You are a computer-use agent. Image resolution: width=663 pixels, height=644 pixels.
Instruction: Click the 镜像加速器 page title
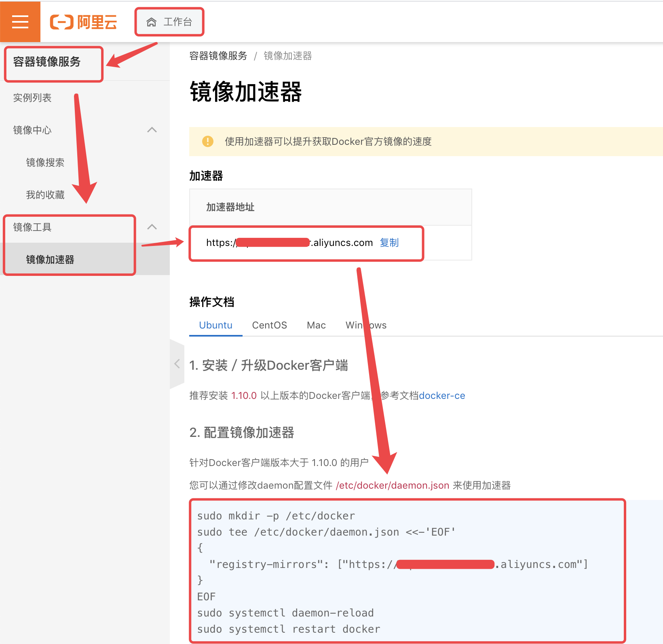pos(246,92)
